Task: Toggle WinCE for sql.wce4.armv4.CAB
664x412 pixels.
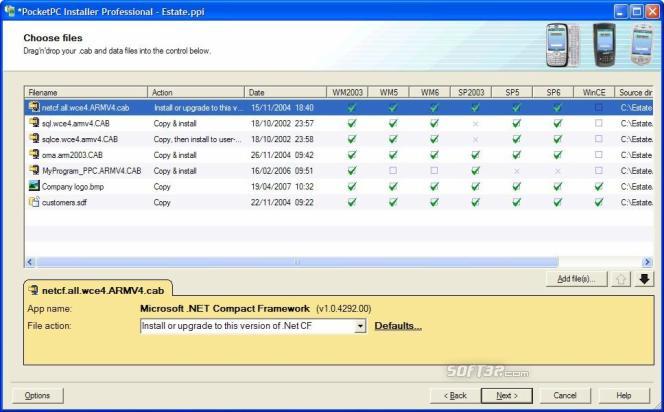Action: 598,123
